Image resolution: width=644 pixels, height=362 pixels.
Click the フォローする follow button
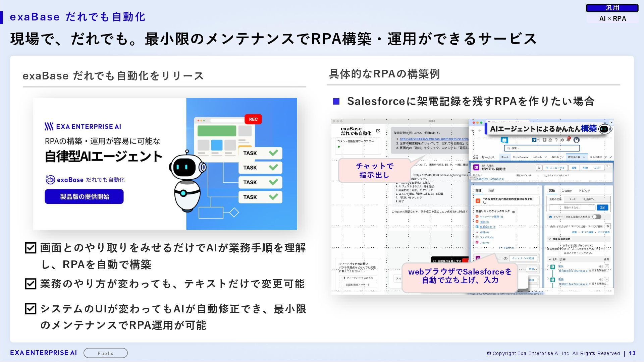pos(555,168)
